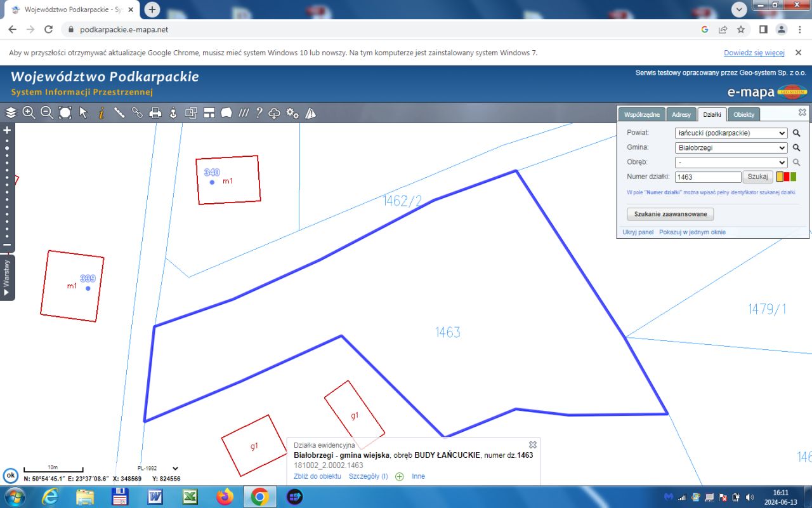Open Word from the taskbar
812x508 pixels.
pos(155,497)
